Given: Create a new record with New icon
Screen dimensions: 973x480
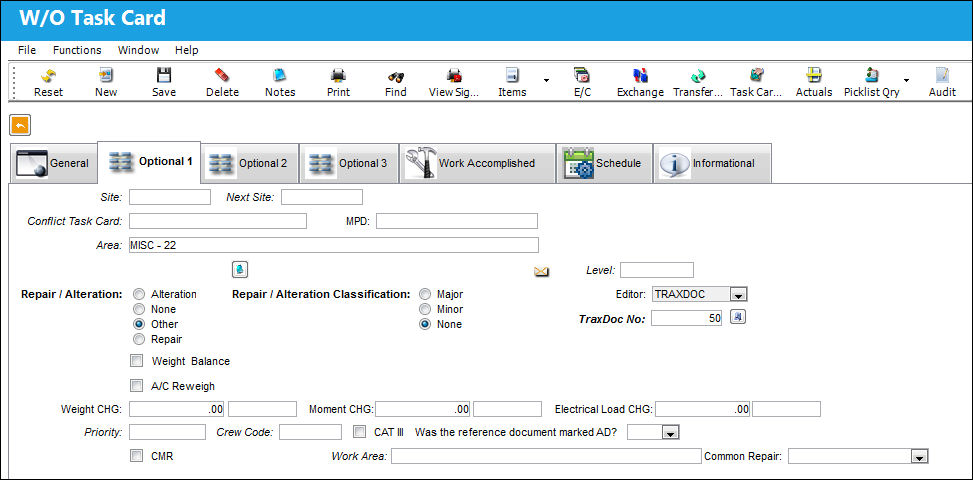Looking at the screenshot, I should coord(106,76).
